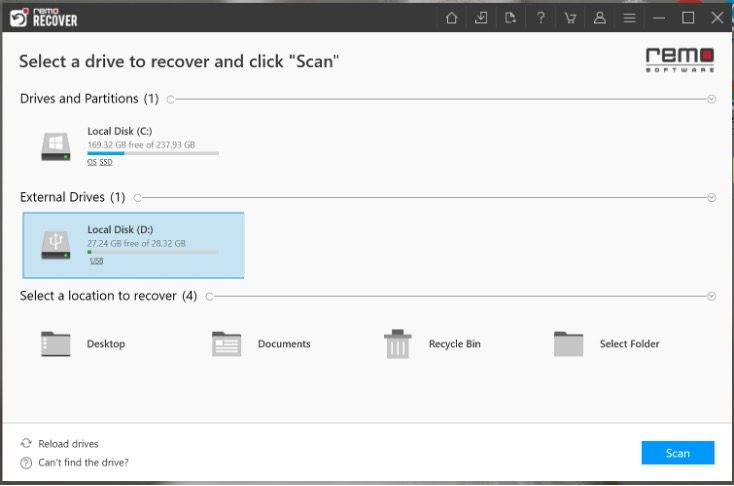Click the Reload drives refresh icon
The image size is (734, 486).
(26, 443)
